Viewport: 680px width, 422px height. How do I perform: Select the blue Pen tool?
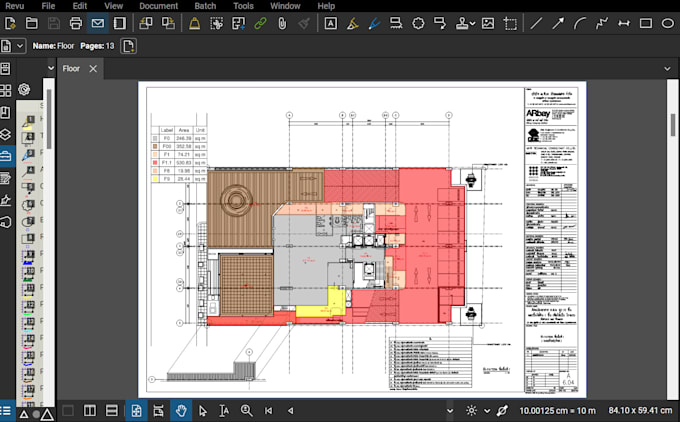coord(374,23)
